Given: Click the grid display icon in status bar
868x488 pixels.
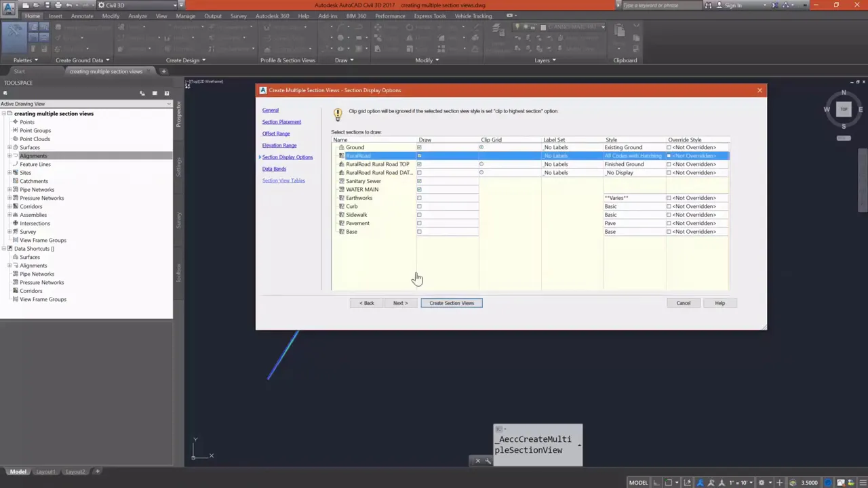Looking at the screenshot, I should click(x=656, y=483).
